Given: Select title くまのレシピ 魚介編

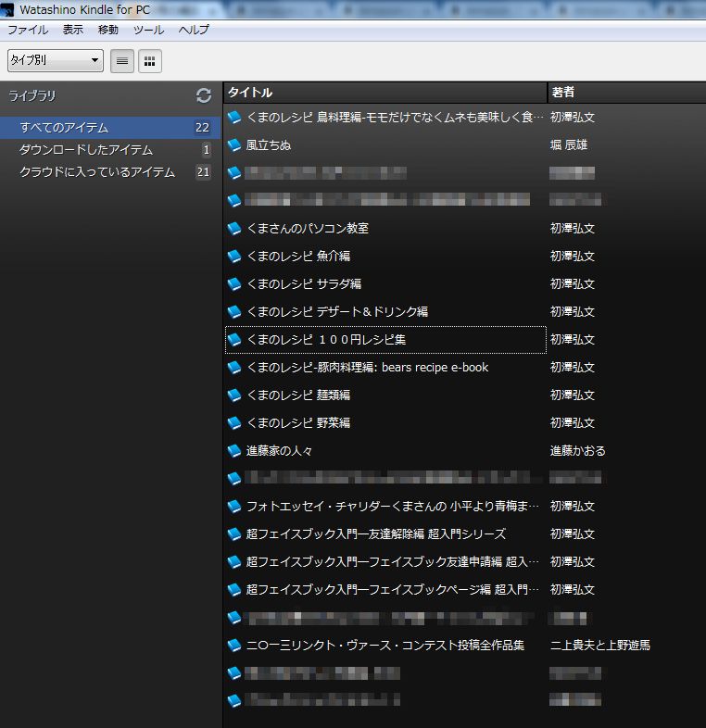Looking at the screenshot, I should (x=298, y=257).
